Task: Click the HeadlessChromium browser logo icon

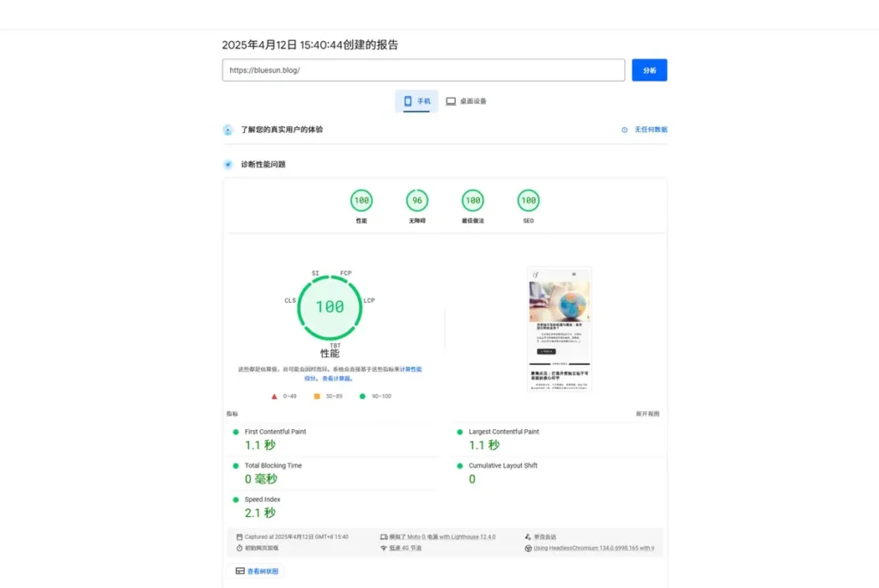Action: pos(530,549)
